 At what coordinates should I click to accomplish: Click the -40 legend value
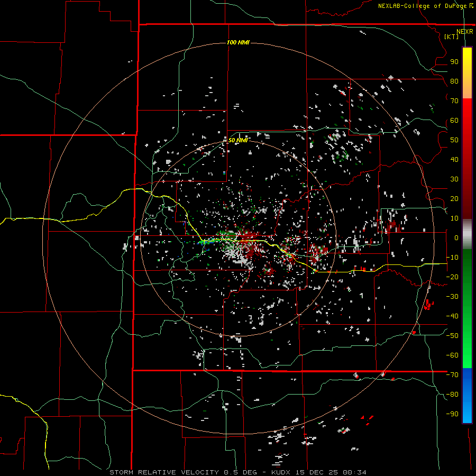click(x=452, y=316)
